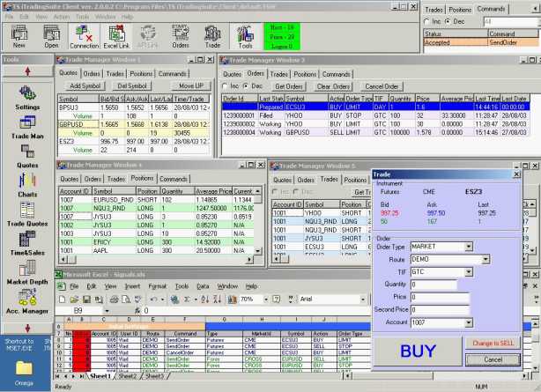Image resolution: width=541 pixels, height=392 pixels.
Task: Expand the Order Type MARKET dropdown
Action: [x=469, y=248]
